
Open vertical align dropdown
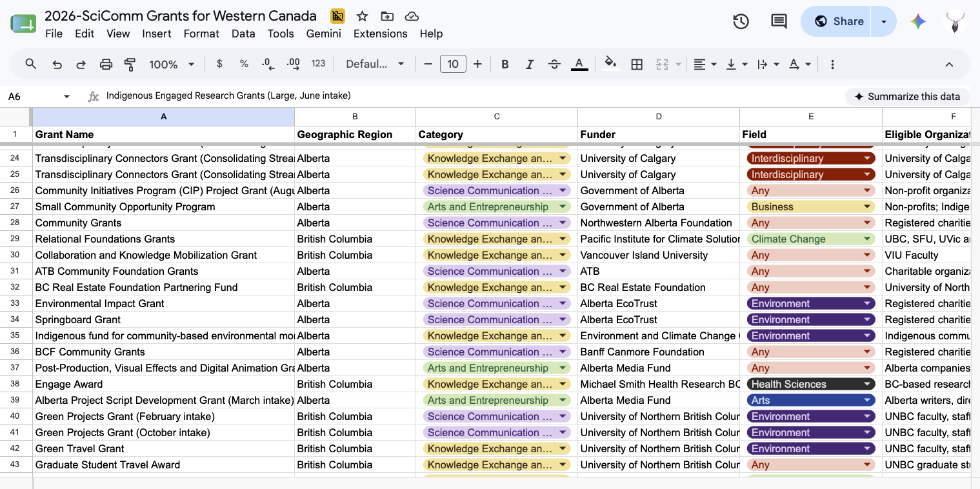pos(737,64)
